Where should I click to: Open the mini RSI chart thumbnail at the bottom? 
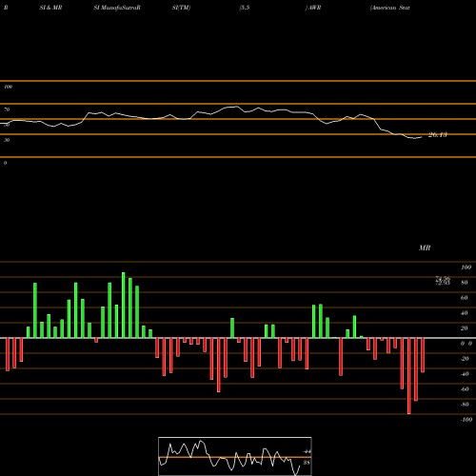(235, 456)
